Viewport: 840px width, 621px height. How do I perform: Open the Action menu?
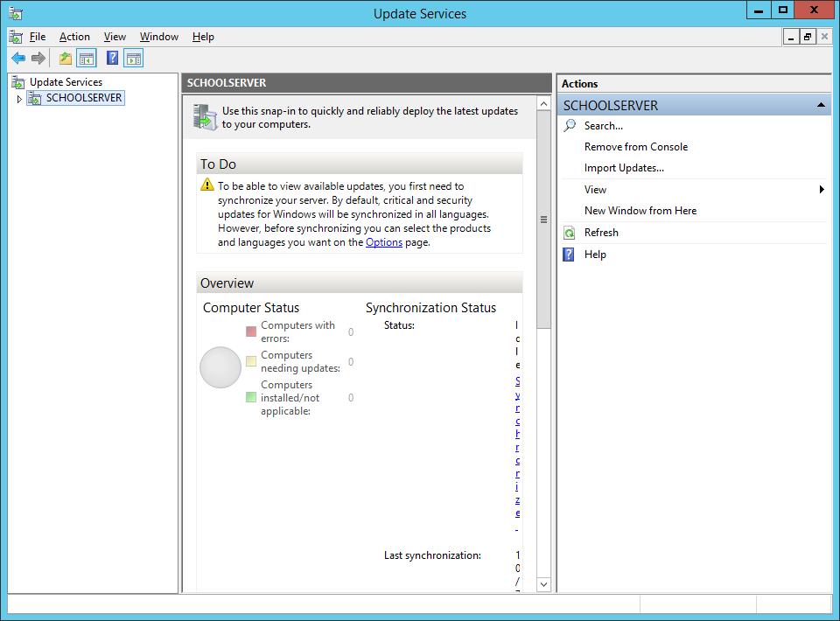[x=74, y=37]
